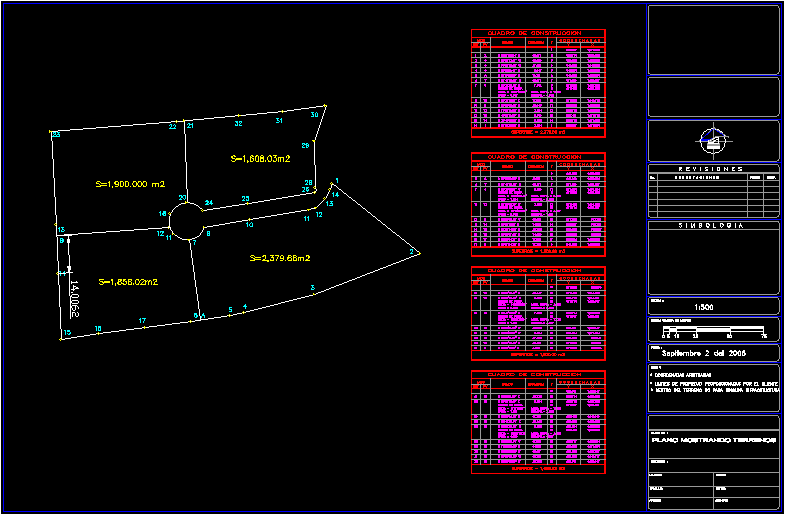
Task: Click the S=1,608.03m2 lot label
Action: click(260, 158)
